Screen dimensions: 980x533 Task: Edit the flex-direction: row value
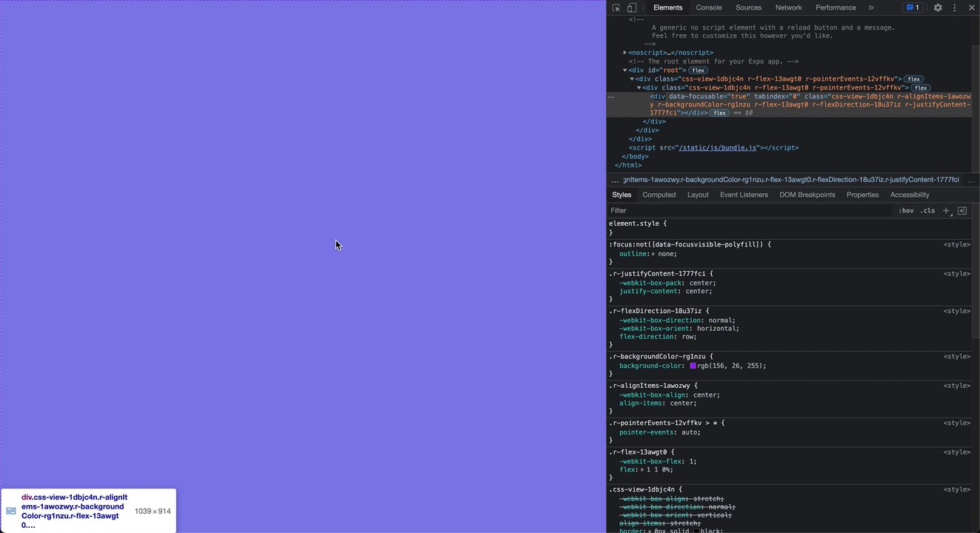[x=689, y=337]
